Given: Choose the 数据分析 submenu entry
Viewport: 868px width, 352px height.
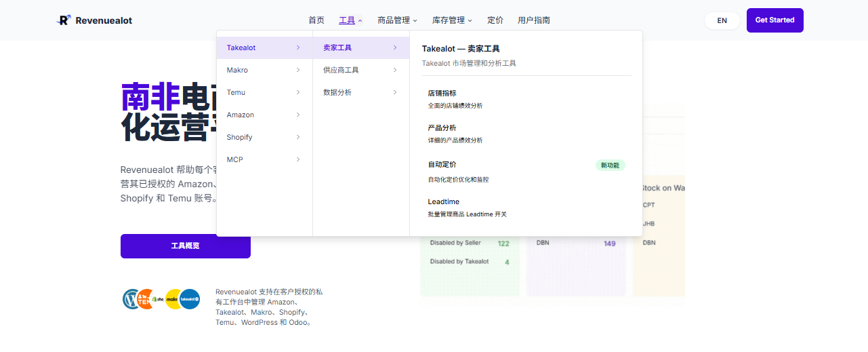Looking at the screenshot, I should coord(361,92).
